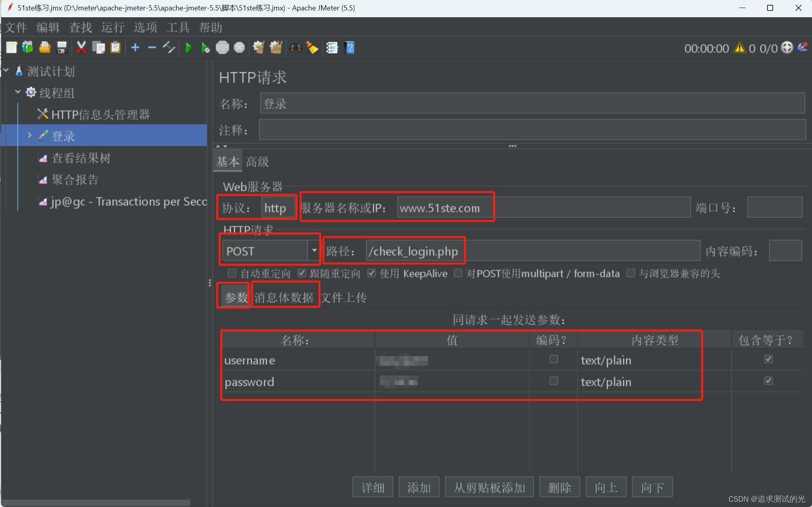Switch to the 消息体数据 tab

pos(284,297)
